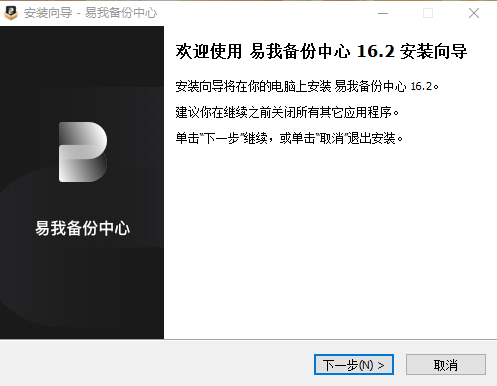Click the heading 欢迎使用 易我备份中心 16.2 安装向导

pyautogui.click(x=321, y=51)
